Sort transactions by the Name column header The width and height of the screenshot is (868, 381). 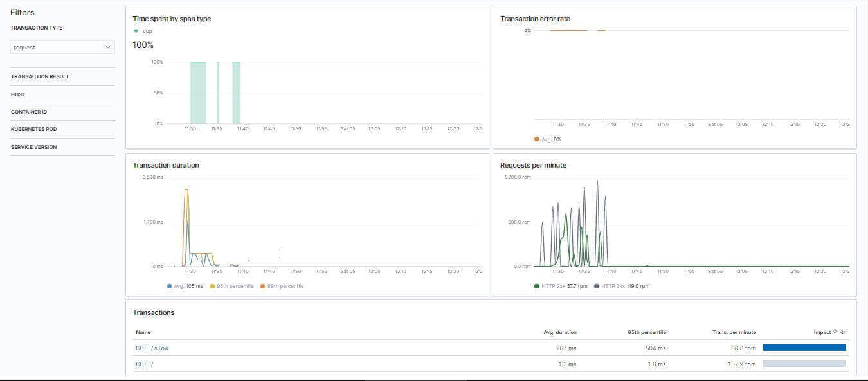click(143, 332)
